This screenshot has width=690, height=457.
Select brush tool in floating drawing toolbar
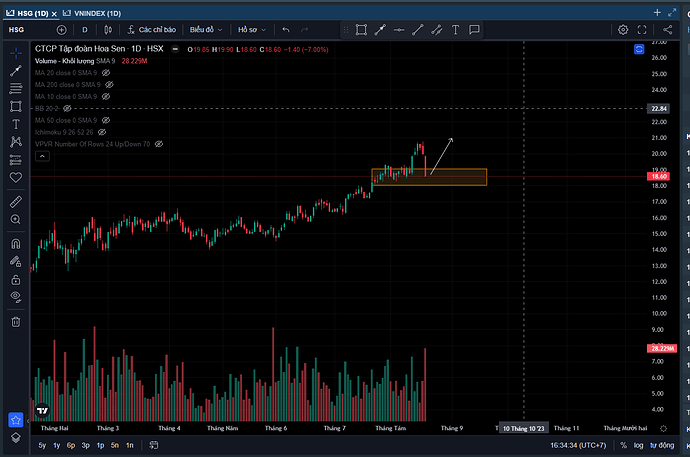click(x=380, y=30)
